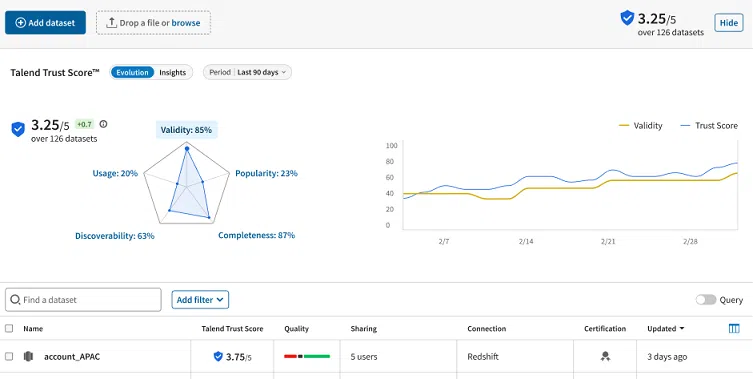
Task: Open the Period Last 90 days dropdown
Action: (x=247, y=72)
